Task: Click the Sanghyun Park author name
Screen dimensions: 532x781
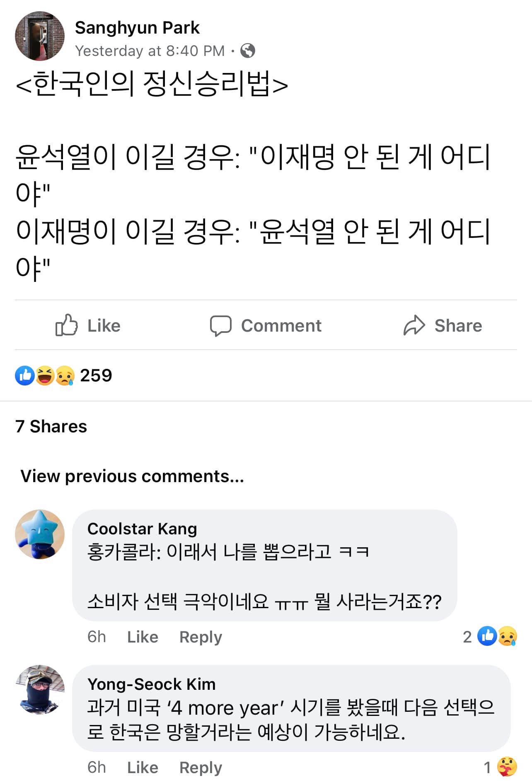Action: tap(137, 28)
